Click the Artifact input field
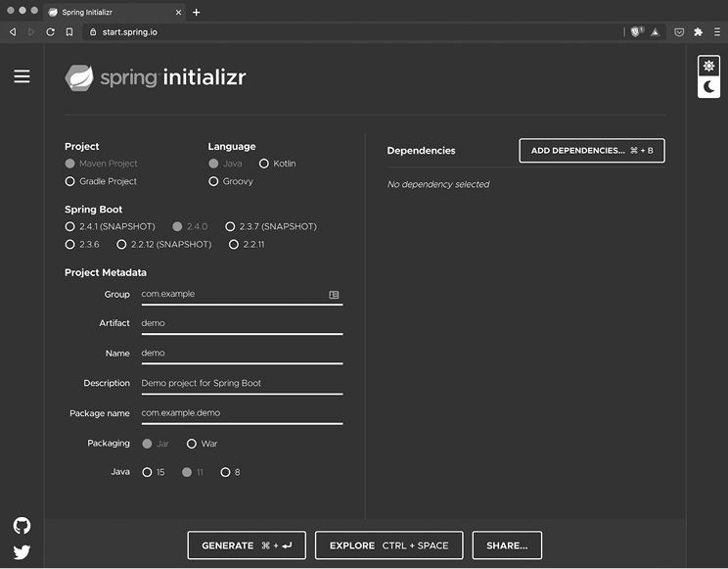This screenshot has height=569, width=728. (x=241, y=323)
